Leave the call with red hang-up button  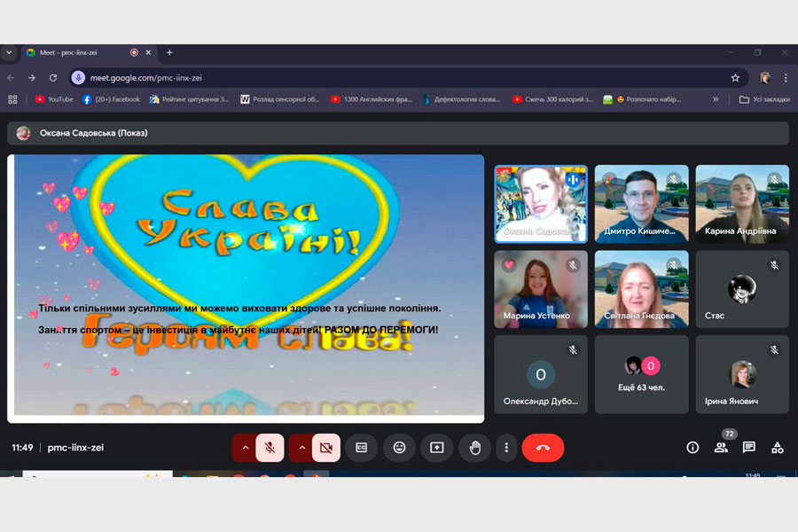[543, 448]
